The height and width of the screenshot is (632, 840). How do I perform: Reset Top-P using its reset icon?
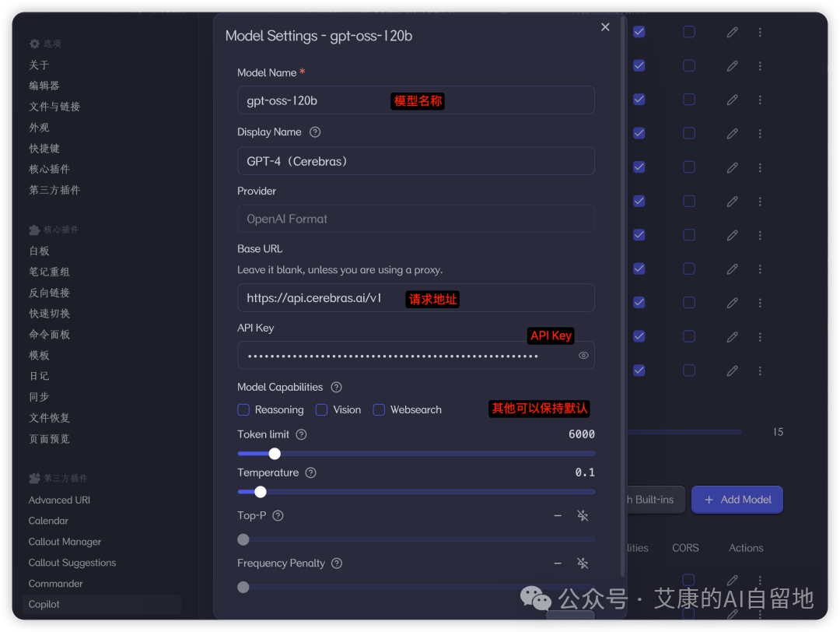583,515
